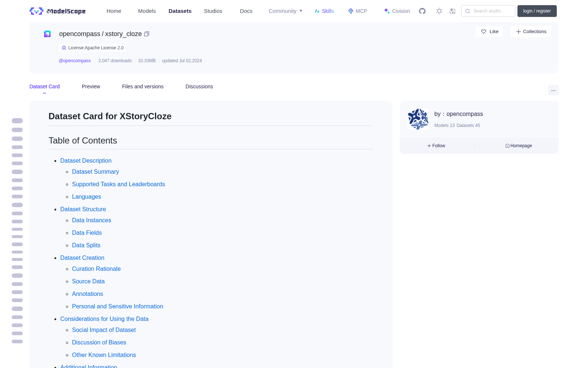588x368 pixels.
Task: Open the Skills link in navbar
Action: 325,11
